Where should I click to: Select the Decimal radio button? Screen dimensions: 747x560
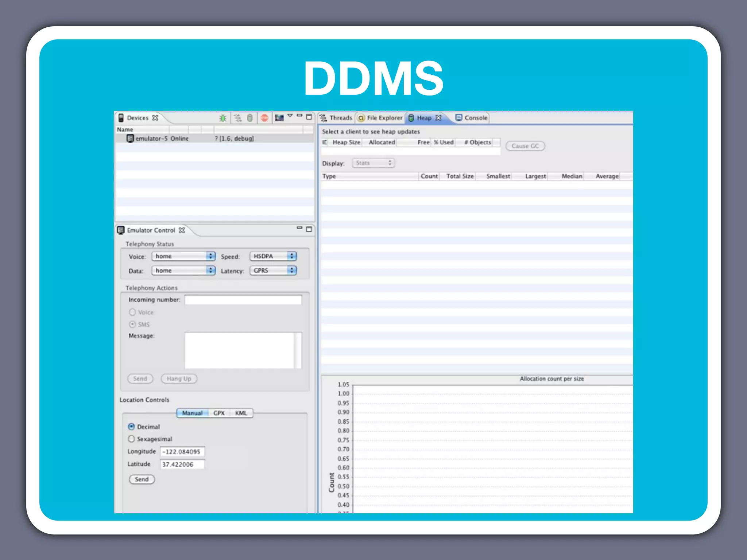click(x=131, y=427)
